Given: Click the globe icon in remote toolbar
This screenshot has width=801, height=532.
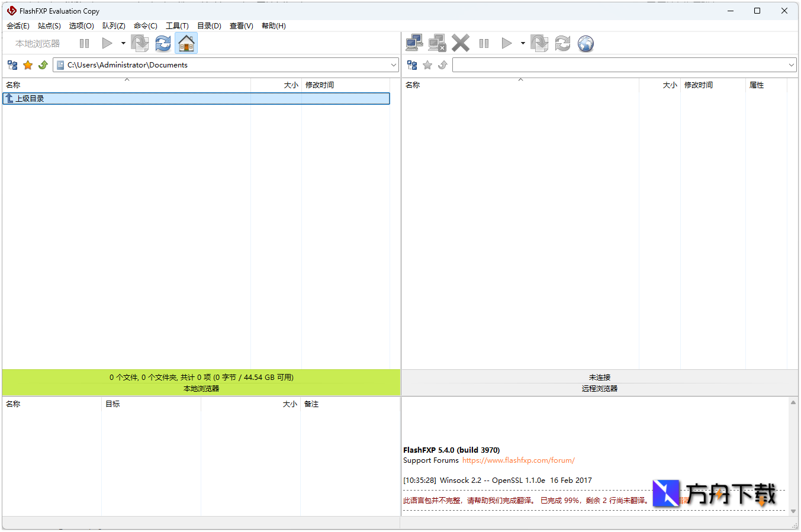Looking at the screenshot, I should [586, 43].
